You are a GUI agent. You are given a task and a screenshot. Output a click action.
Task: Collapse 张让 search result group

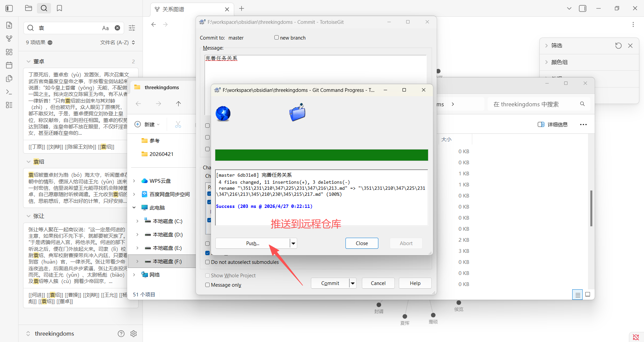[x=29, y=216]
